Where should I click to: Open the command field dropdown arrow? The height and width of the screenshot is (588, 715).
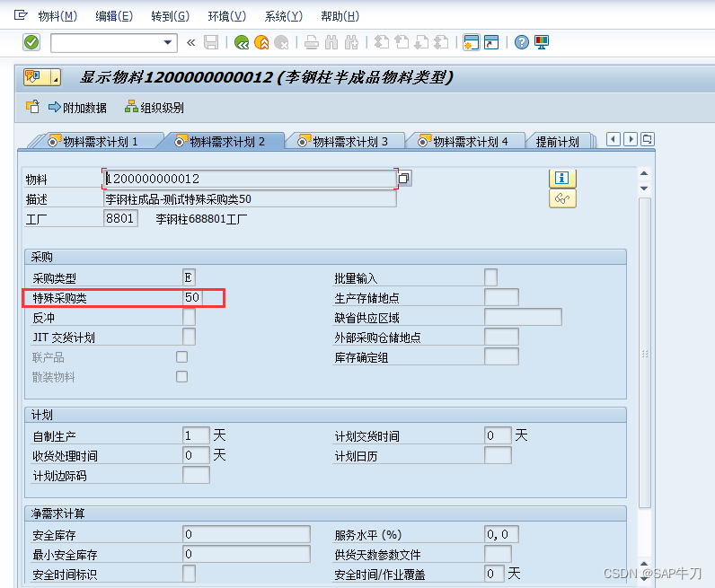point(168,43)
